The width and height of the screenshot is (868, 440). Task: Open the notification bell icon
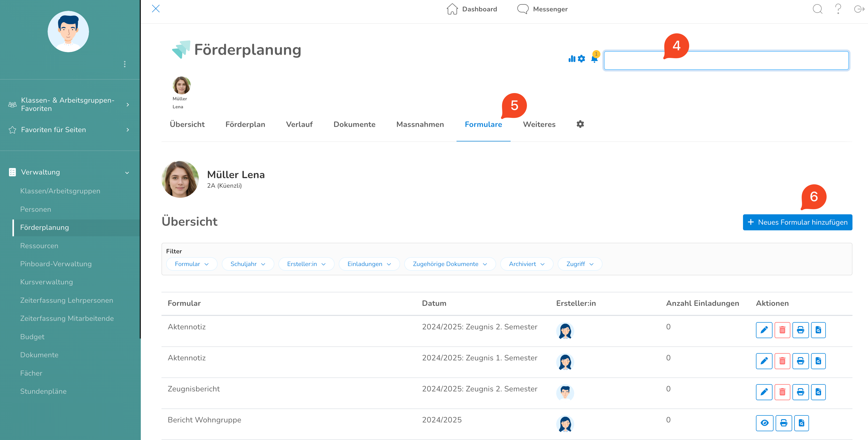[x=594, y=59]
